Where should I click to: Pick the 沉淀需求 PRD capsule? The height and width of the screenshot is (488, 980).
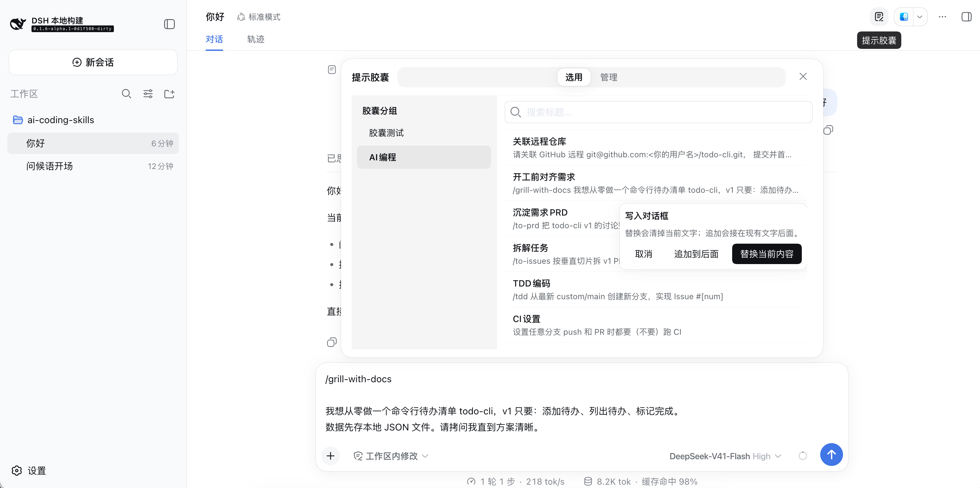(x=562, y=219)
